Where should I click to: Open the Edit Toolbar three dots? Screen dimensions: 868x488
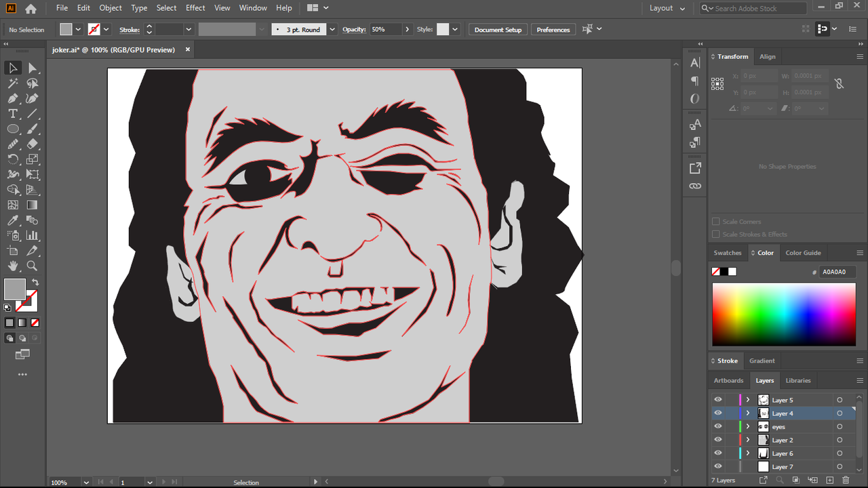[x=22, y=374]
